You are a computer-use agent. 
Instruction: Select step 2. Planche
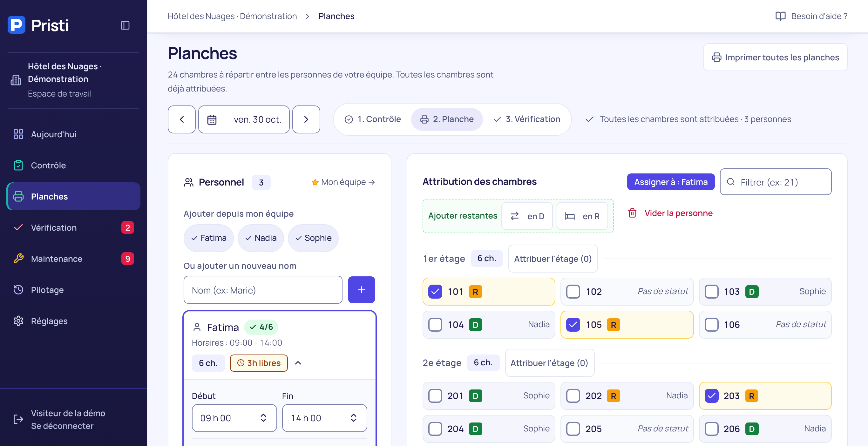[447, 119]
